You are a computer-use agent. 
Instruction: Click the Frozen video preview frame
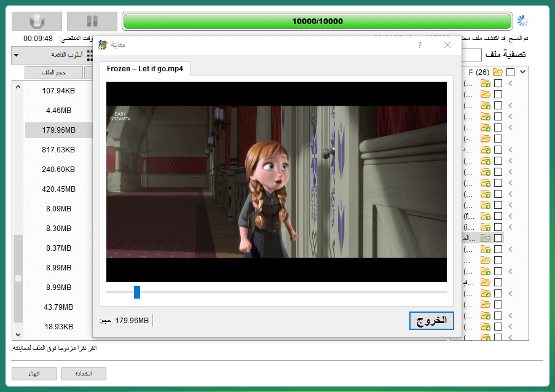point(277,182)
